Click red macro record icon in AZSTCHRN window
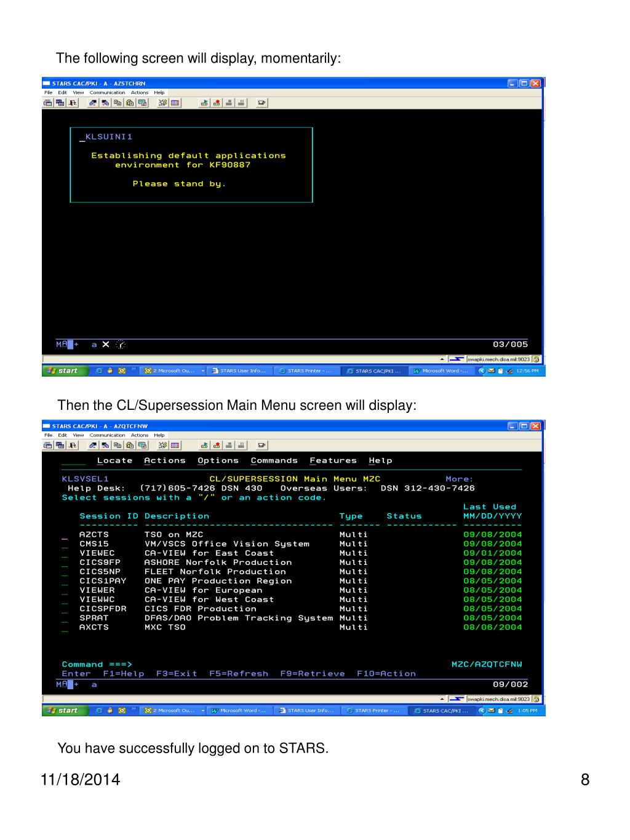Viewport: 630px width, 840px height. pos(216,103)
